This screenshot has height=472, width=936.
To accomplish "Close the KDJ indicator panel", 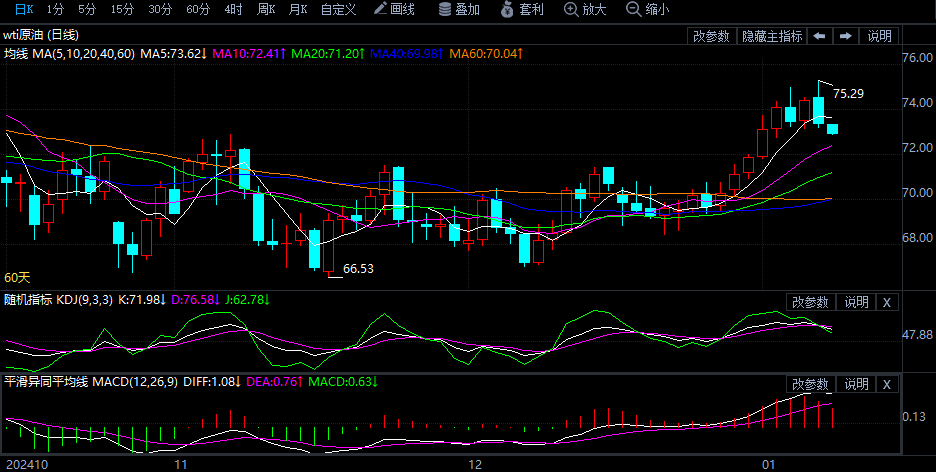I will [887, 302].
